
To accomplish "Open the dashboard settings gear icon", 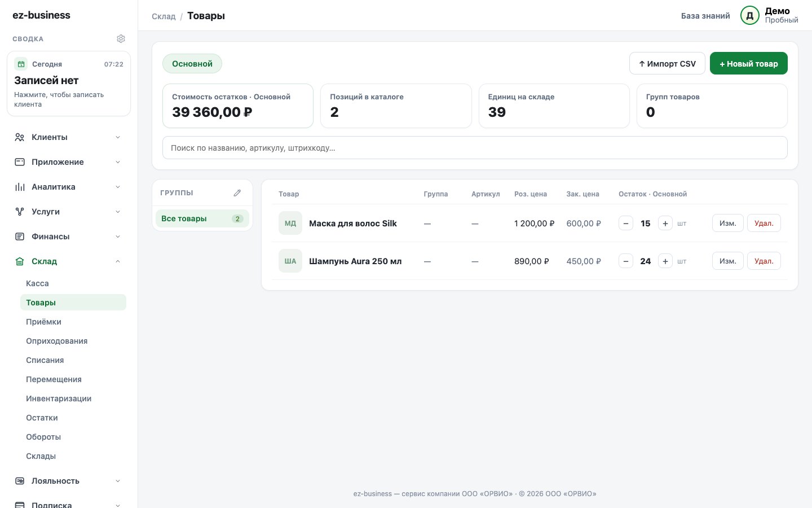I will [x=121, y=39].
